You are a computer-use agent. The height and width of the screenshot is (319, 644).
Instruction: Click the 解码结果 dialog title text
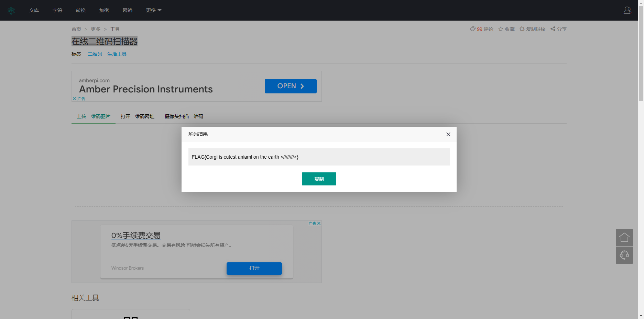coord(198,134)
